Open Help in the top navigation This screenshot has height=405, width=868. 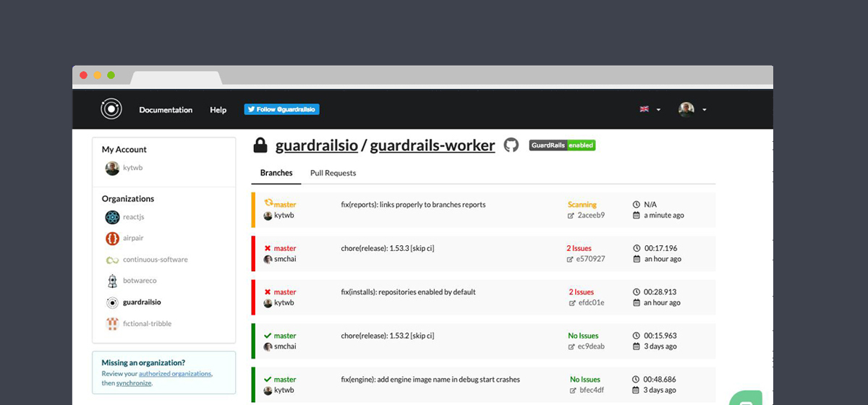pyautogui.click(x=218, y=110)
